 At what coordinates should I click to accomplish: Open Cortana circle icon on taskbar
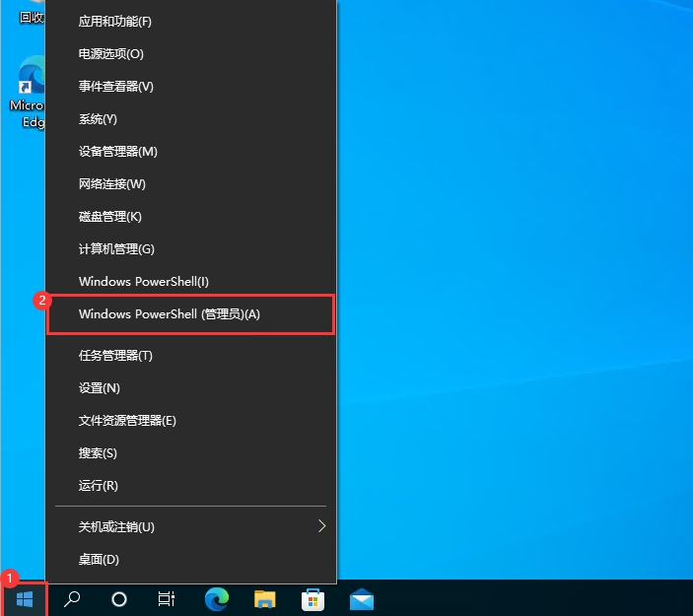pyautogui.click(x=119, y=599)
